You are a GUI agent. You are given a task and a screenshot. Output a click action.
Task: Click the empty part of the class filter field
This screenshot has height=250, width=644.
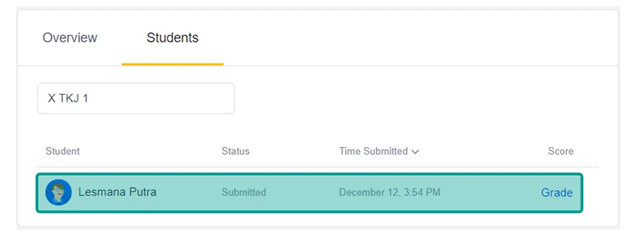(165, 98)
